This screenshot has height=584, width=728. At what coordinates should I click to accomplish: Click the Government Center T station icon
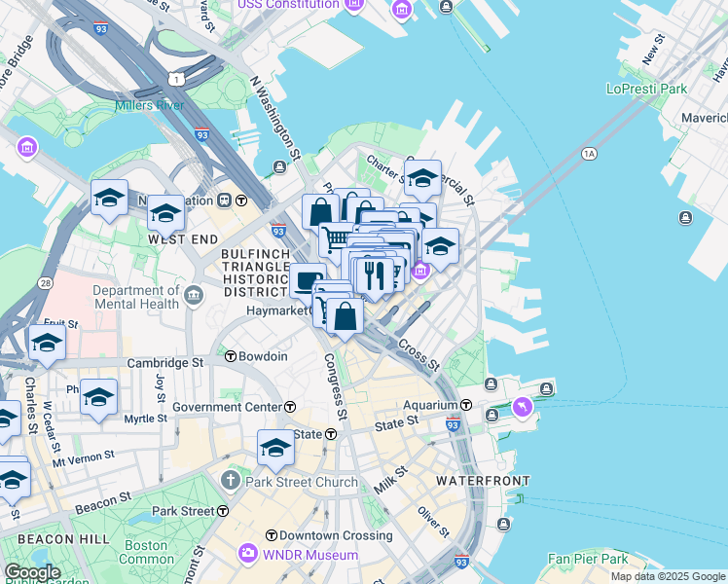pos(290,407)
